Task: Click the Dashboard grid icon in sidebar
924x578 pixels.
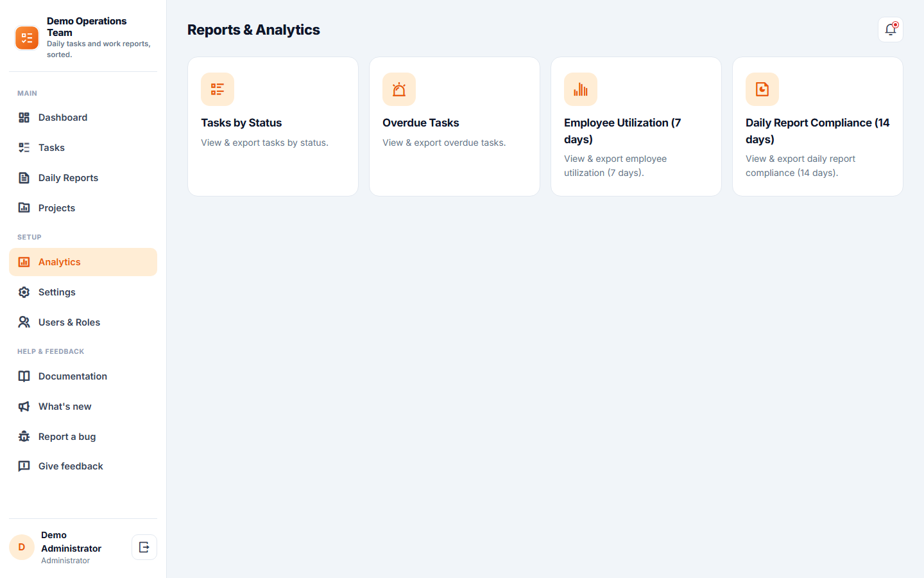Action: point(24,118)
